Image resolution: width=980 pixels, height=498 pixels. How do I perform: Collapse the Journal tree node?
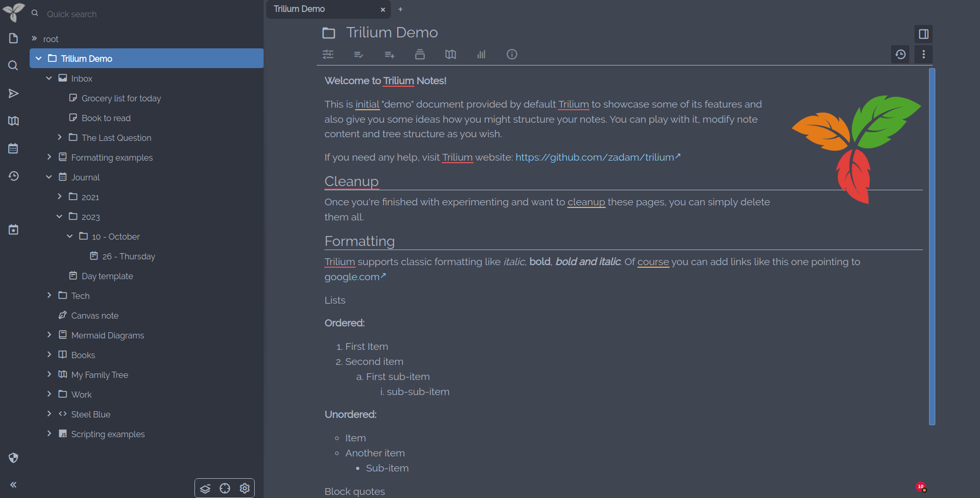click(49, 177)
